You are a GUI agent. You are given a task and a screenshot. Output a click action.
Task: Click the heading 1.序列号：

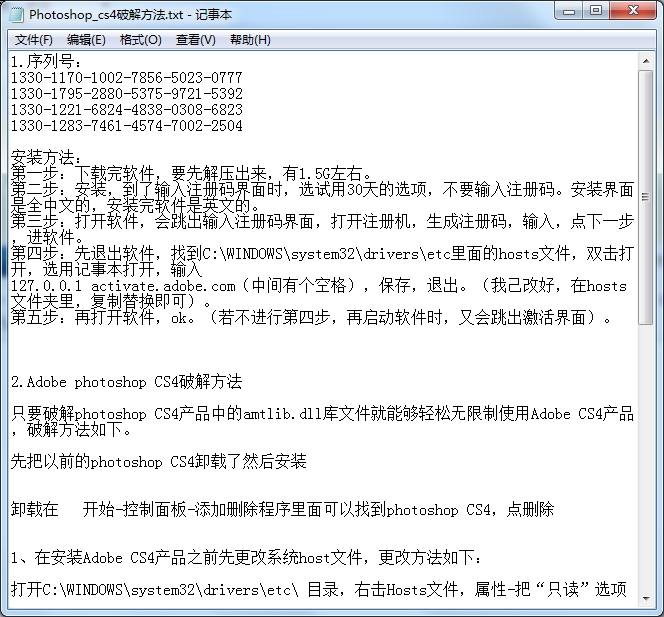46,62
